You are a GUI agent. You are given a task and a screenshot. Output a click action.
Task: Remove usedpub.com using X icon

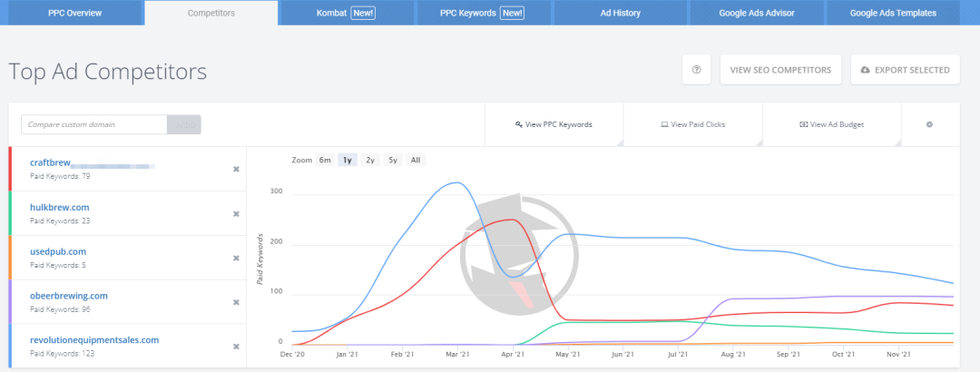tap(236, 258)
